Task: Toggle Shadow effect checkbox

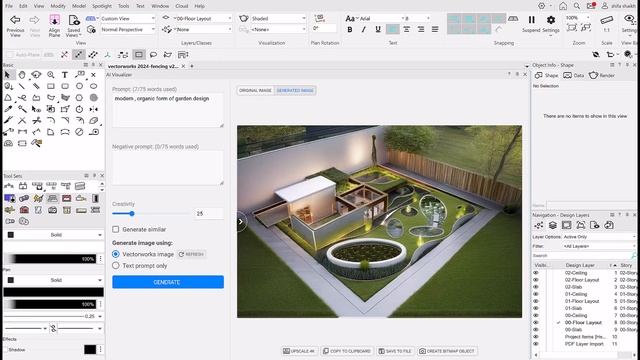Action: click(x=6, y=350)
